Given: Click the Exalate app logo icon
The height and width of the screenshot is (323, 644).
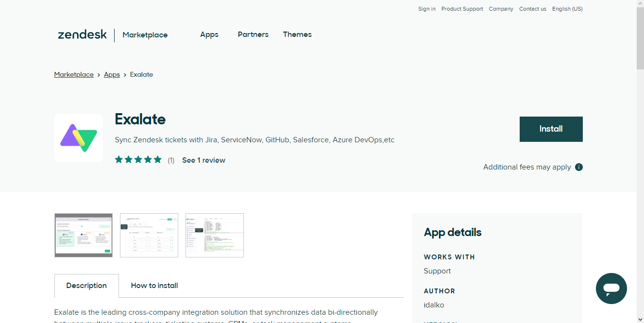Looking at the screenshot, I should 79,138.
